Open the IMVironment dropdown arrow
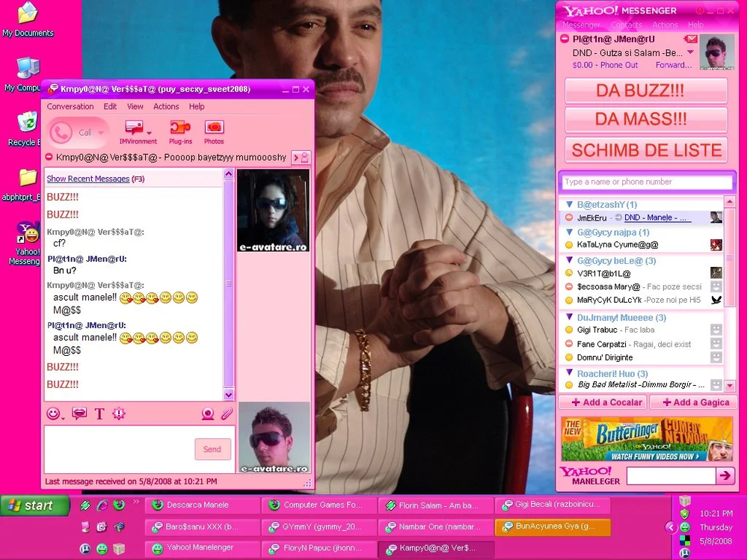 click(x=149, y=133)
